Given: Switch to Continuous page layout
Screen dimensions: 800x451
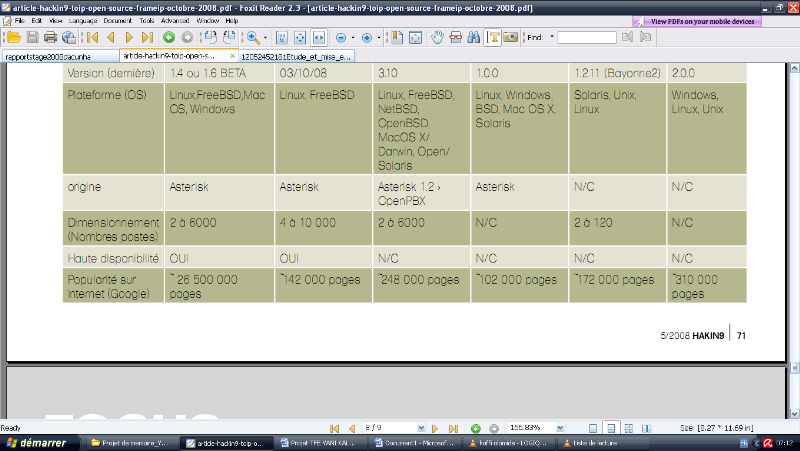Looking at the screenshot, I should click(611, 429).
